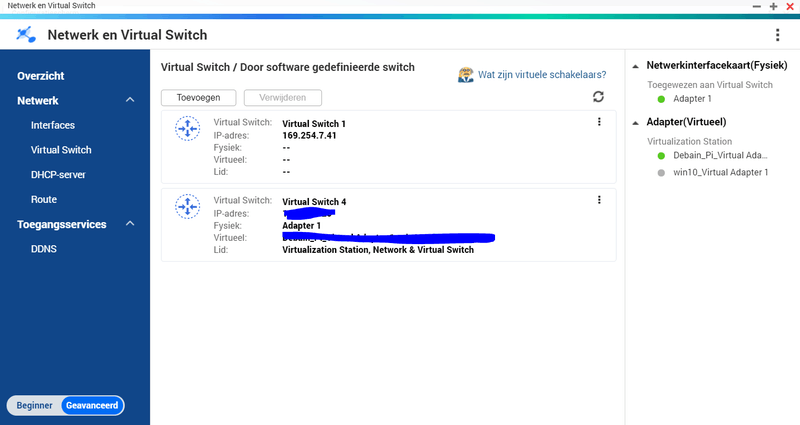The image size is (800, 425).
Task: Close the Netwerk en Virtual Switch window
Action: [x=790, y=6]
